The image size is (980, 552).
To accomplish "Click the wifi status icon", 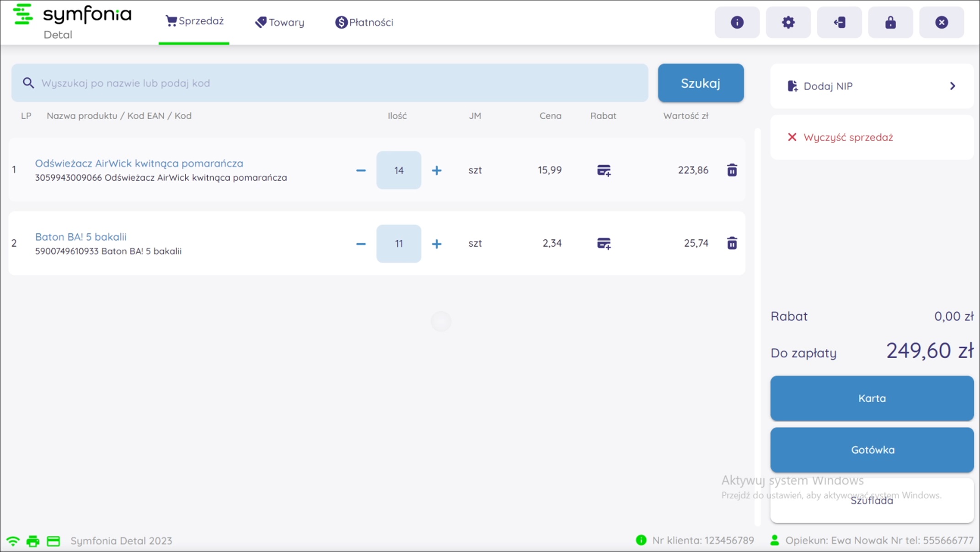I will click(x=13, y=541).
